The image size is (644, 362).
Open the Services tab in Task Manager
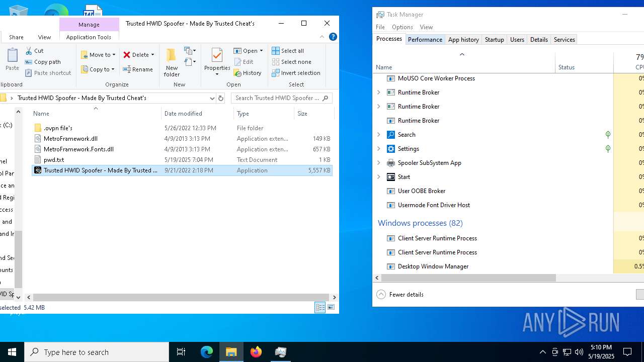(x=564, y=40)
